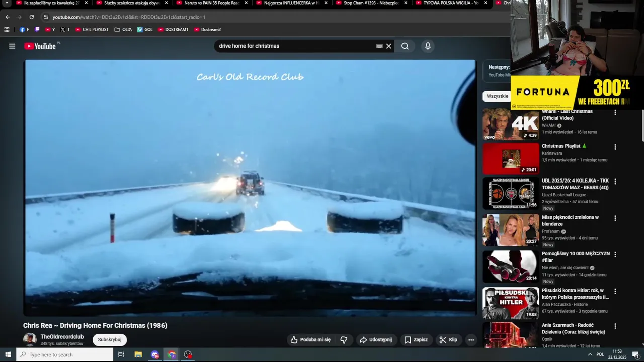Open the CHIL PLAYLIST bookmark
This screenshot has height=362, width=644.
pos(92,30)
